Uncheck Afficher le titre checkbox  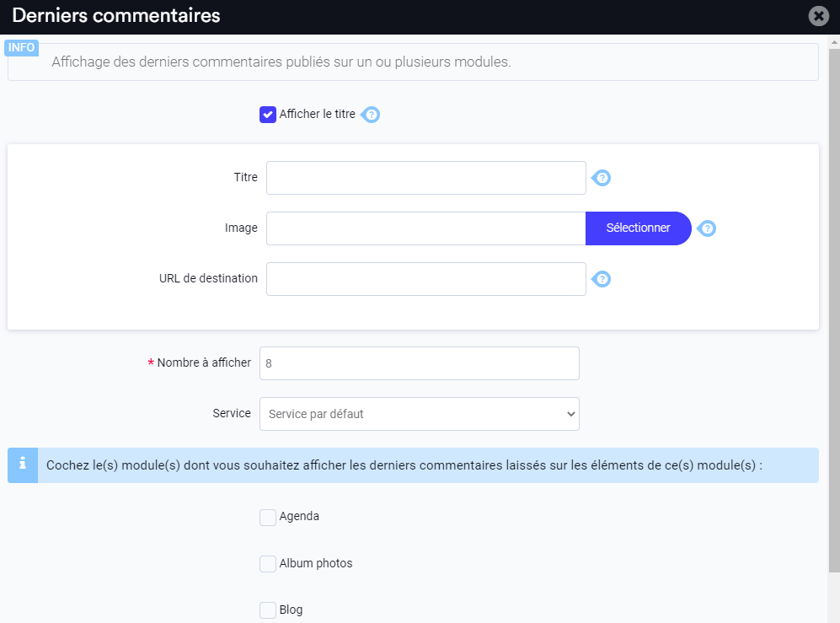pyautogui.click(x=268, y=115)
